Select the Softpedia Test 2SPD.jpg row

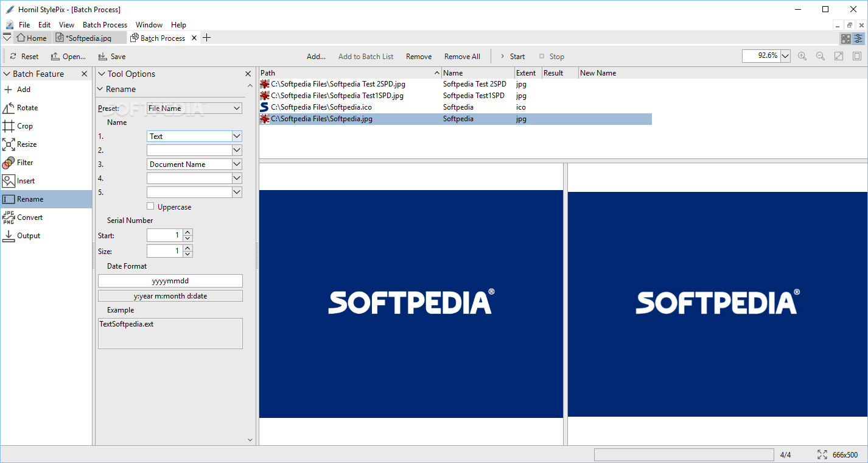(x=455, y=84)
